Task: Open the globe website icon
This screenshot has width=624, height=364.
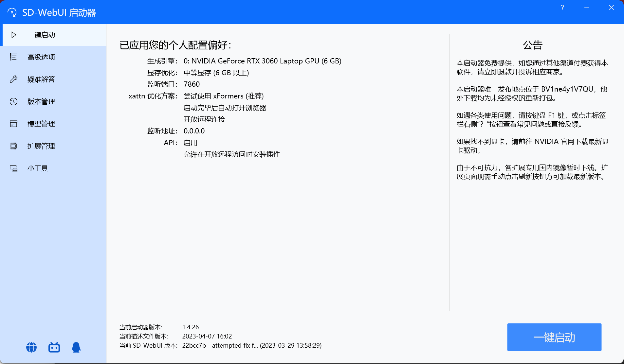Action: point(31,347)
